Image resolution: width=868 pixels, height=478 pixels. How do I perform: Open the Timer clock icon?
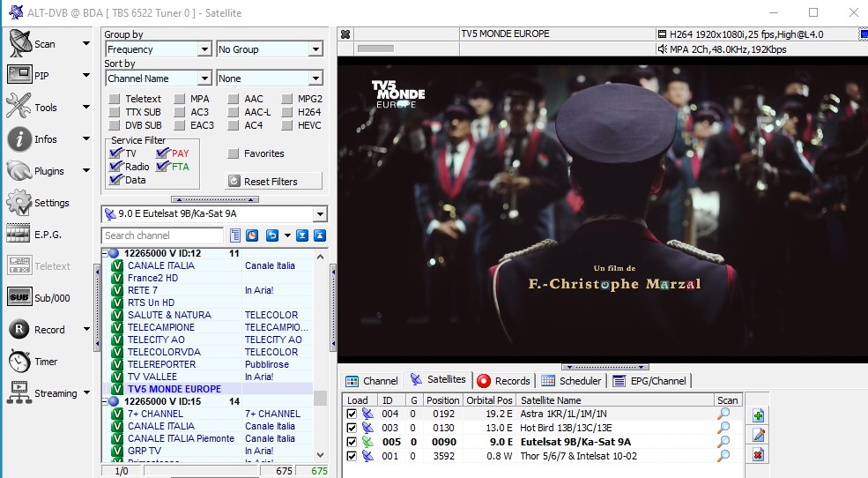(x=19, y=361)
